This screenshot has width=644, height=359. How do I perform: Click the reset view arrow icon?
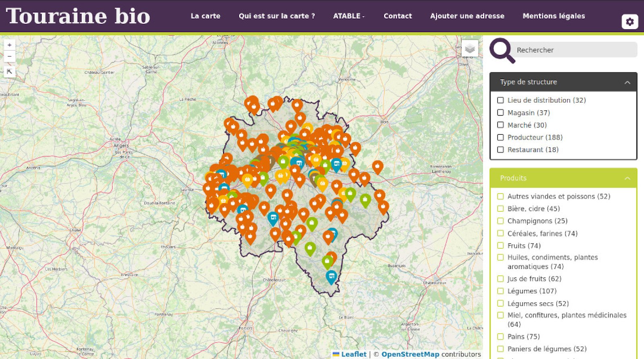(9, 72)
